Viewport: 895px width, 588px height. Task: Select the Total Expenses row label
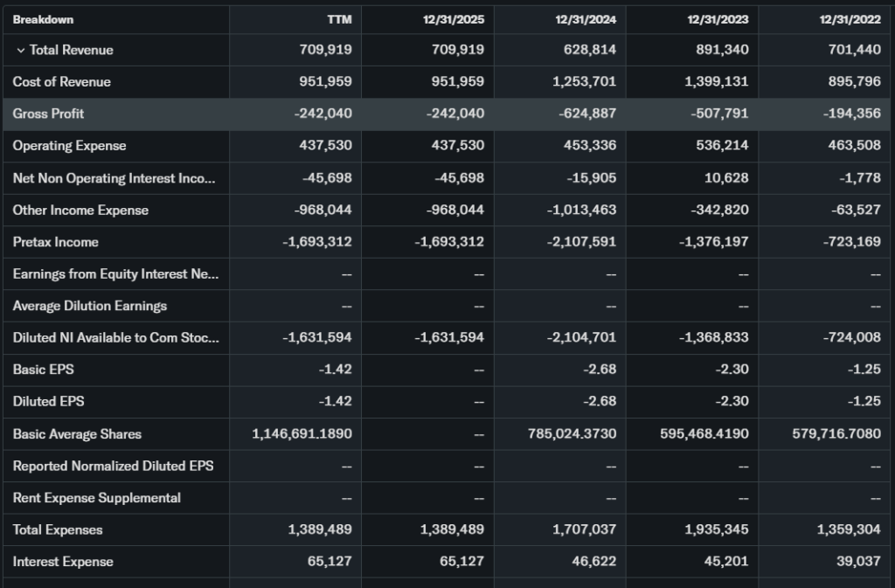coord(58,530)
